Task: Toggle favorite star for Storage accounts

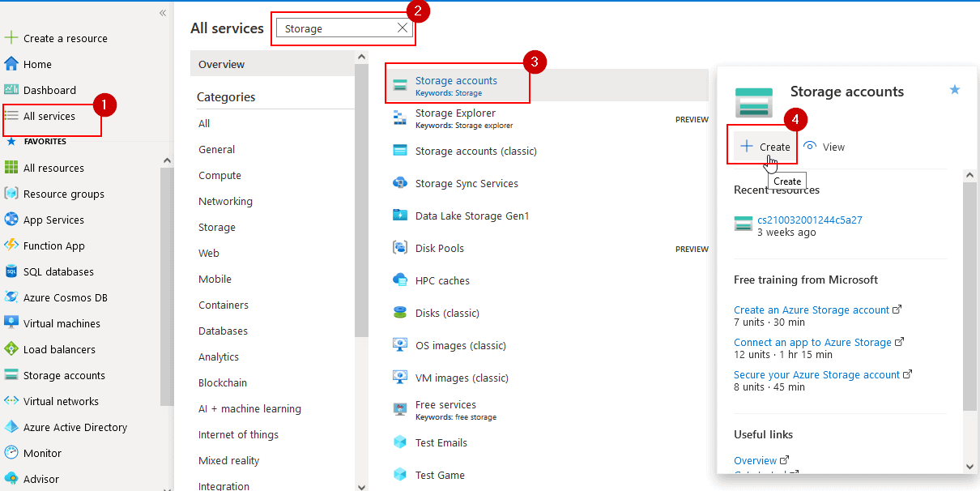Action: (x=954, y=90)
